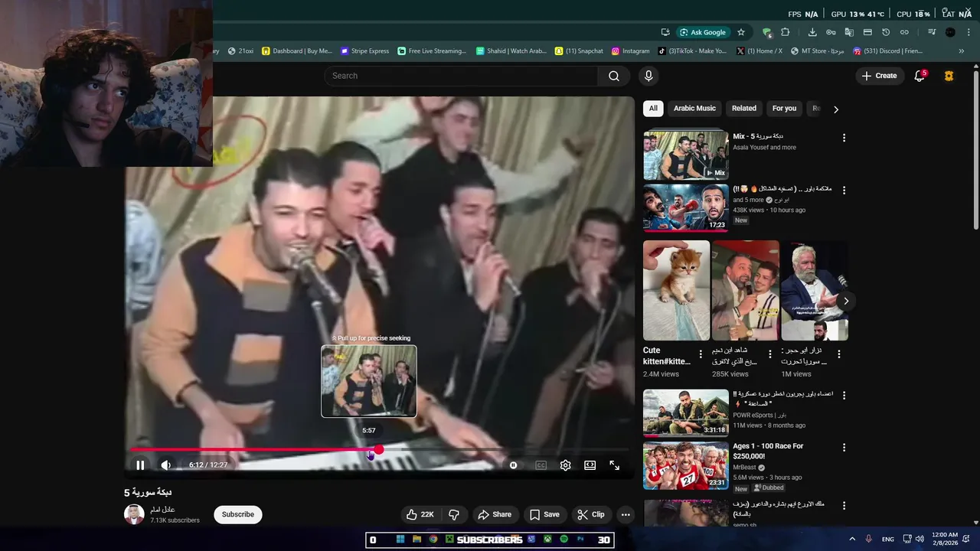
Task: Open the password key extension icon
Action: coord(831,32)
